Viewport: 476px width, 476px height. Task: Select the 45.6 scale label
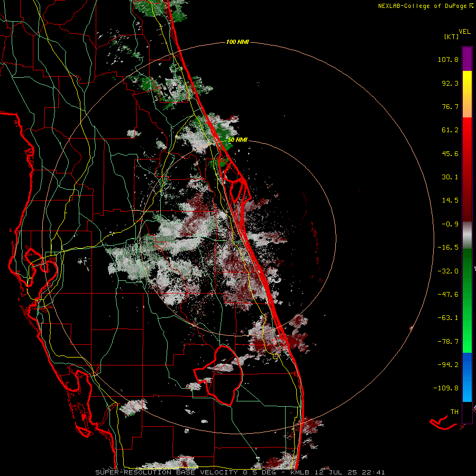point(450,153)
